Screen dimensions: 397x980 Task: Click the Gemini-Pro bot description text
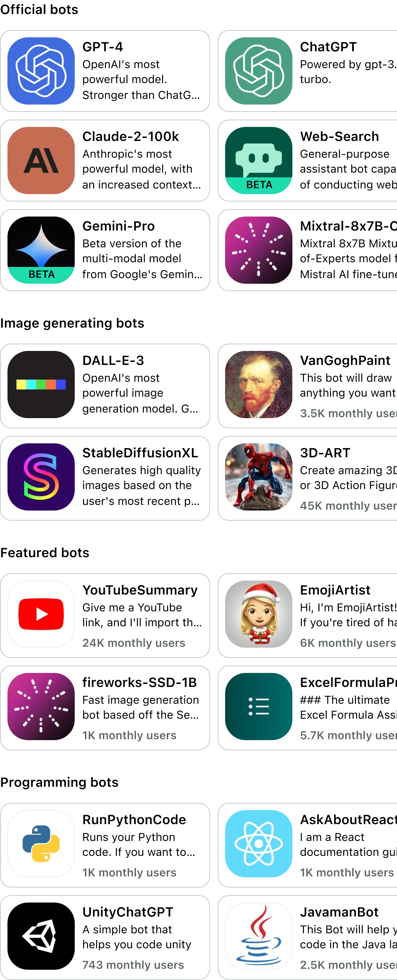point(142,259)
